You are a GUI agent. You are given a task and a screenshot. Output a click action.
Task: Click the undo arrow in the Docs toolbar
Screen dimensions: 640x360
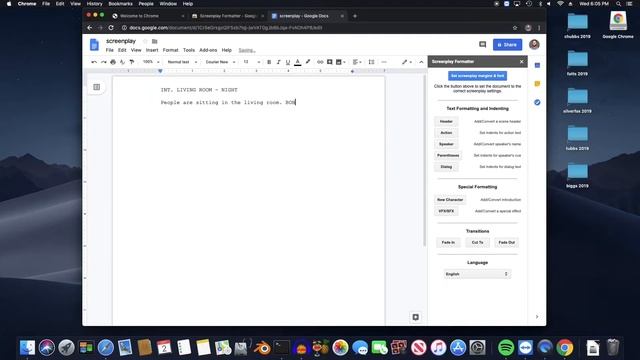pyautogui.click(x=94, y=62)
